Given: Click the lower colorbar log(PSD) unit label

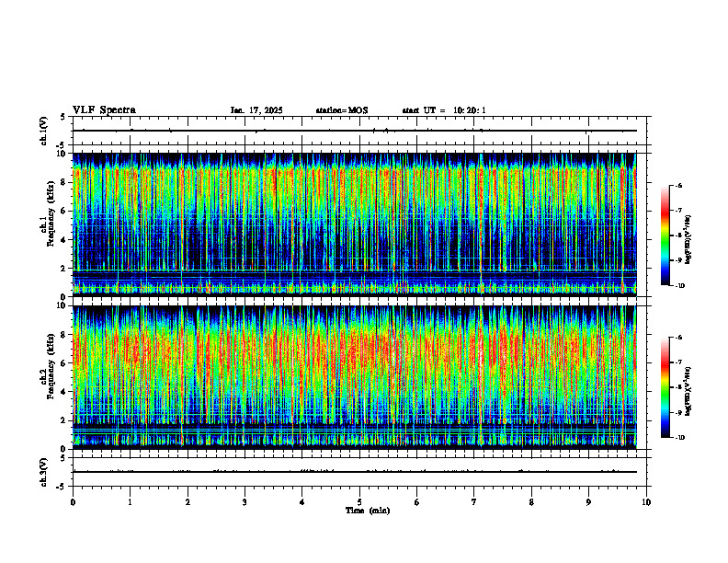Looking at the screenshot, I should pos(688,391).
